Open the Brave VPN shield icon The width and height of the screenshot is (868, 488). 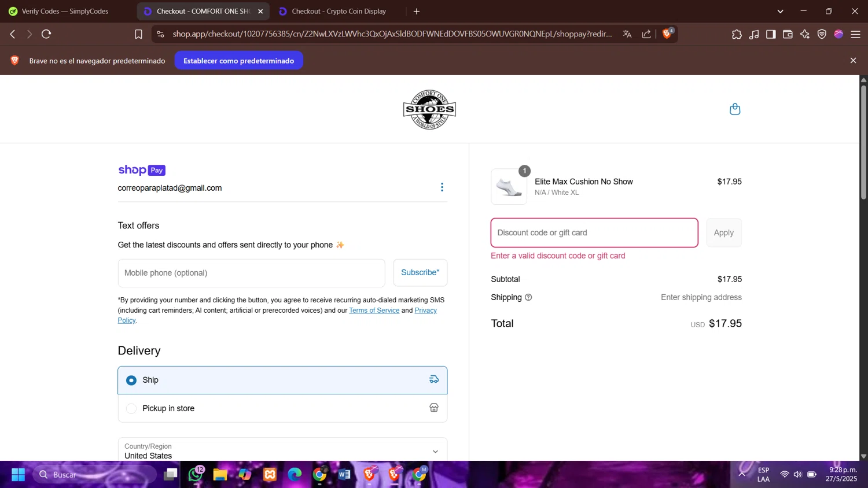click(822, 34)
